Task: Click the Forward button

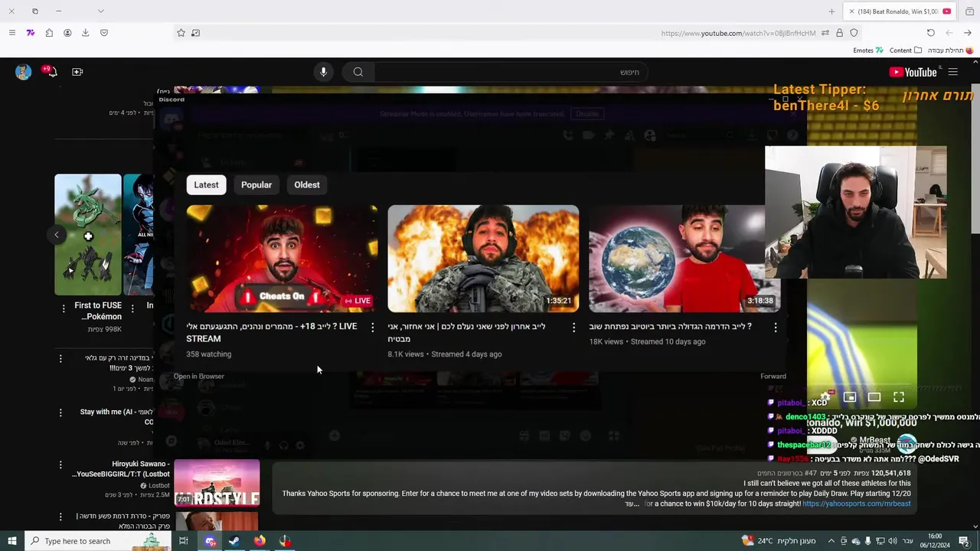Action: pos(773,376)
